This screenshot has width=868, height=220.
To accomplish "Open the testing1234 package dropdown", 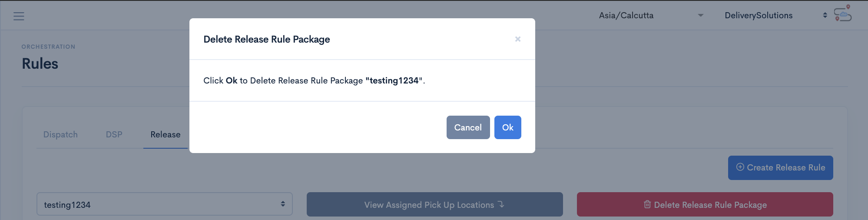I will coord(165,204).
